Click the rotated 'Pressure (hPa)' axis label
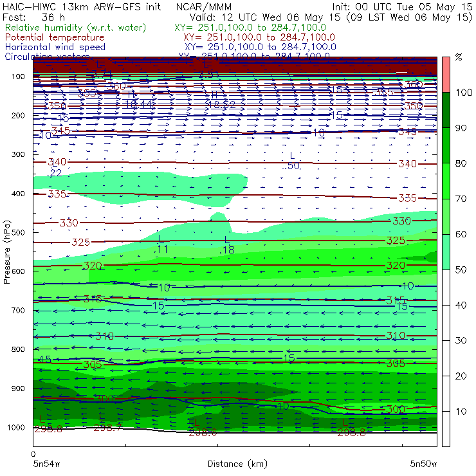This screenshot has height=476, width=476. [x=6, y=252]
